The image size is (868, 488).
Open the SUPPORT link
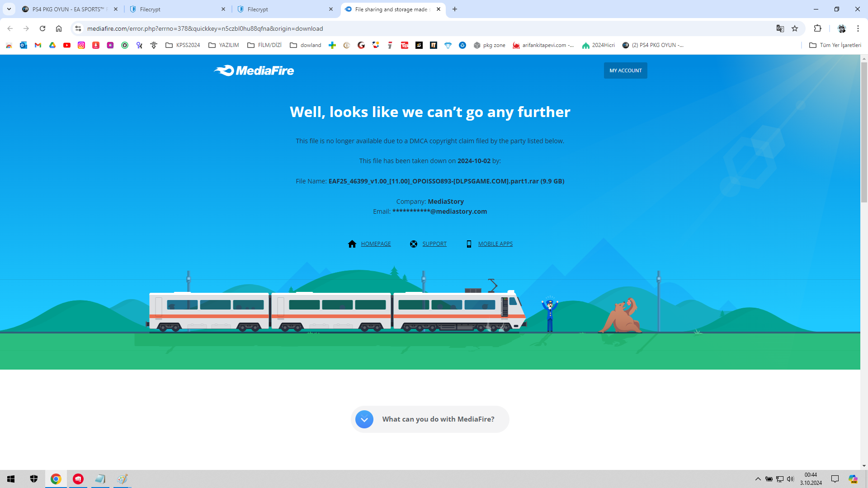(x=434, y=244)
